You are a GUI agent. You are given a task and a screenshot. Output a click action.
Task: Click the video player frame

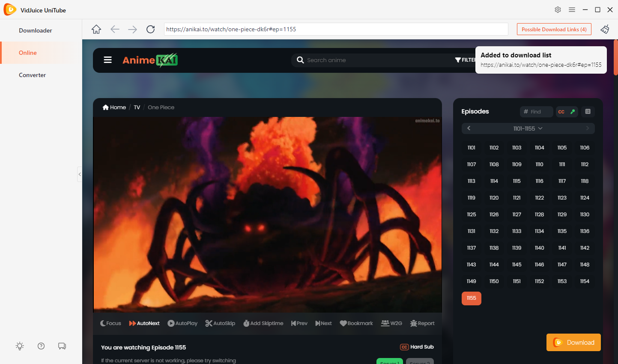268,215
